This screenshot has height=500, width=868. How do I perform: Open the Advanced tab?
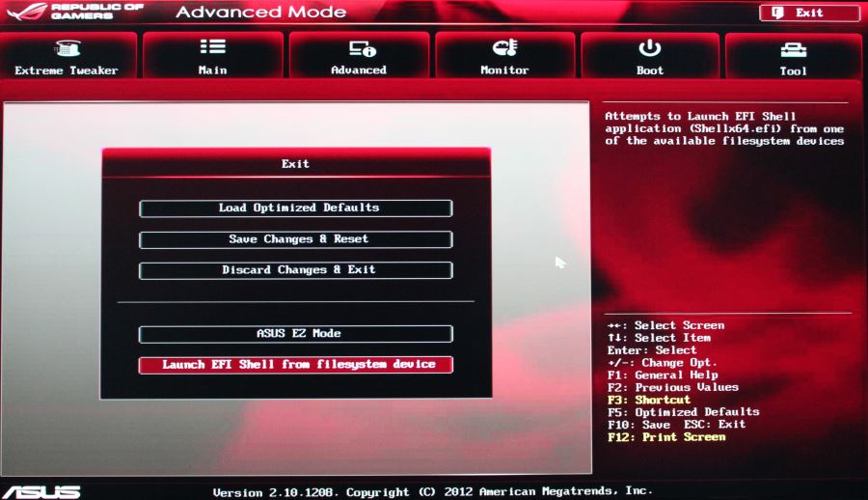pyautogui.click(x=359, y=55)
